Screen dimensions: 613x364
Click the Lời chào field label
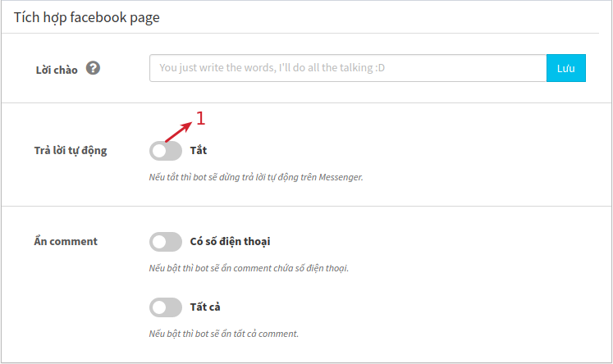(57, 70)
